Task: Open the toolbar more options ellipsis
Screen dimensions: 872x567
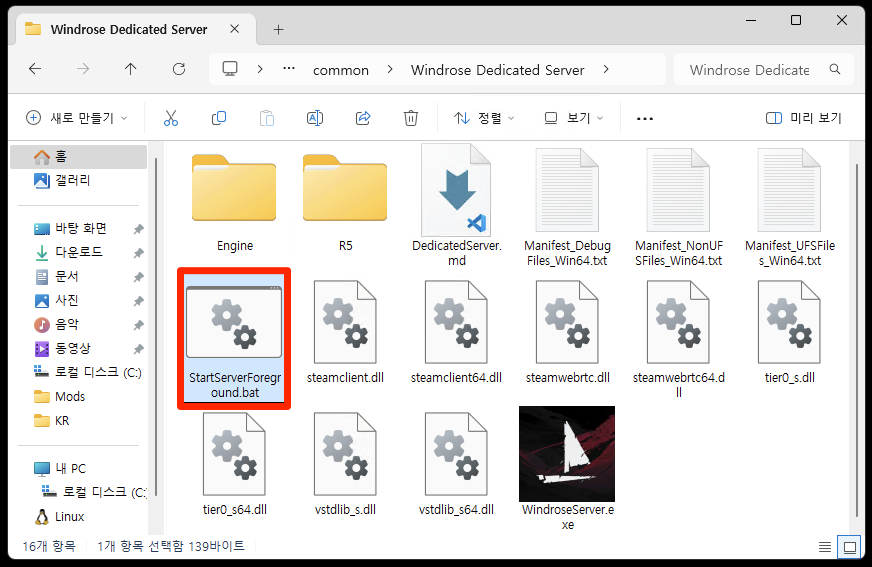Action: click(645, 118)
